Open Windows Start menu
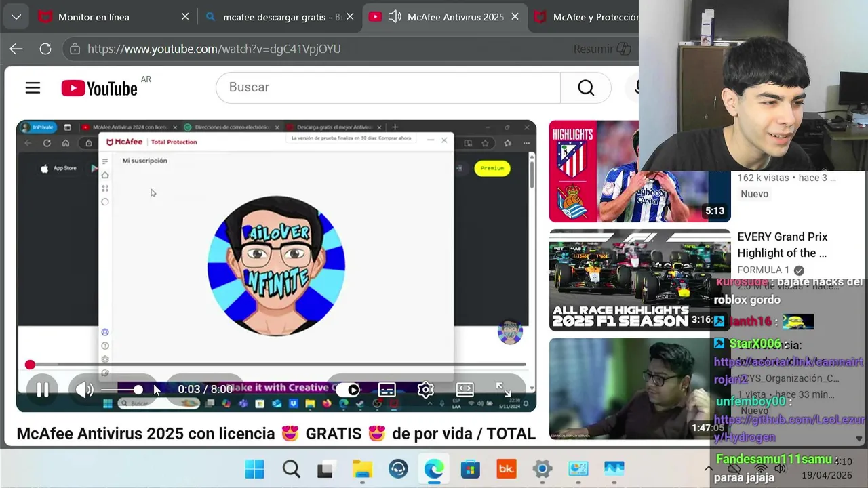This screenshot has width=868, height=488. (254, 469)
